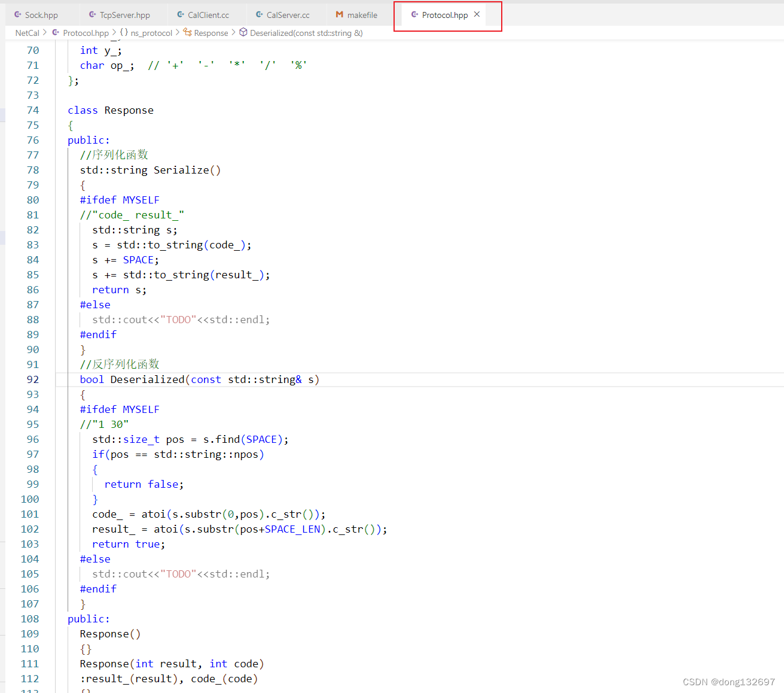Click the 'public:' label on line 76
The width and height of the screenshot is (784, 693).
(89, 140)
